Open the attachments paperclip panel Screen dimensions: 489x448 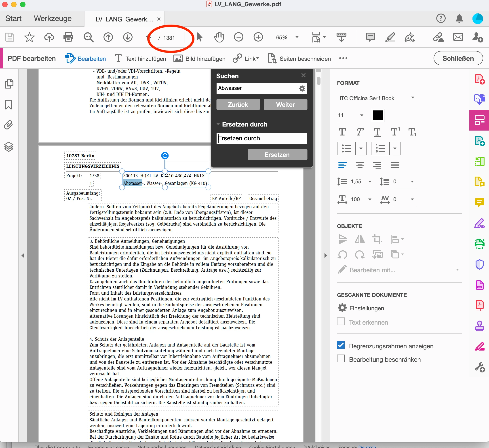[x=8, y=125]
